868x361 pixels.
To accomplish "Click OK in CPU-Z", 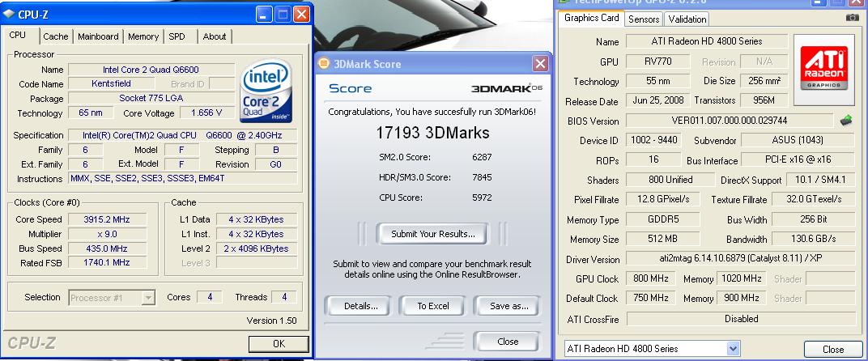I will click(279, 344).
